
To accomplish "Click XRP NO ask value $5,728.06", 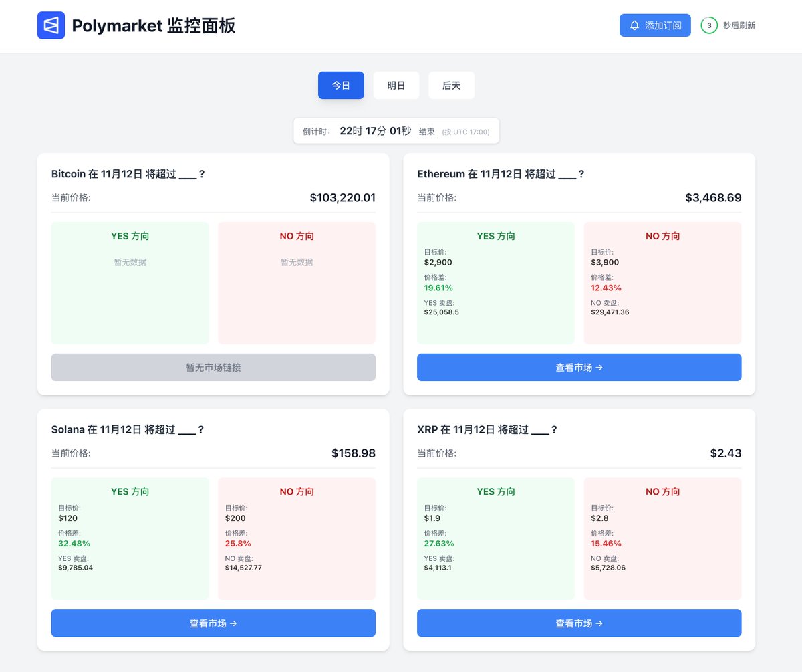I will [608, 568].
